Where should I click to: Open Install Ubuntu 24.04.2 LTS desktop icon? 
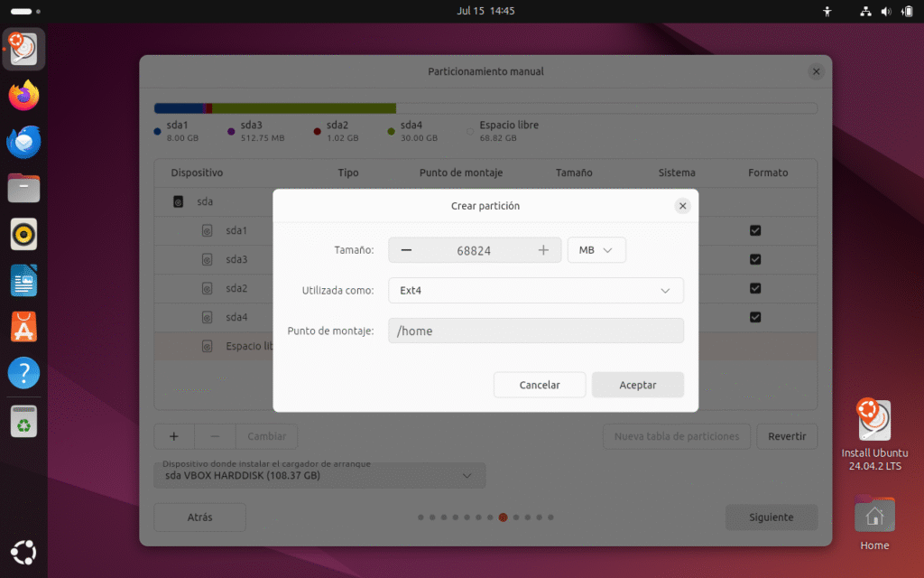click(x=874, y=435)
